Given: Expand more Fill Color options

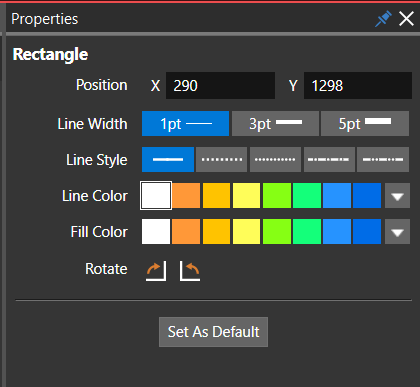Looking at the screenshot, I should pos(397,232).
